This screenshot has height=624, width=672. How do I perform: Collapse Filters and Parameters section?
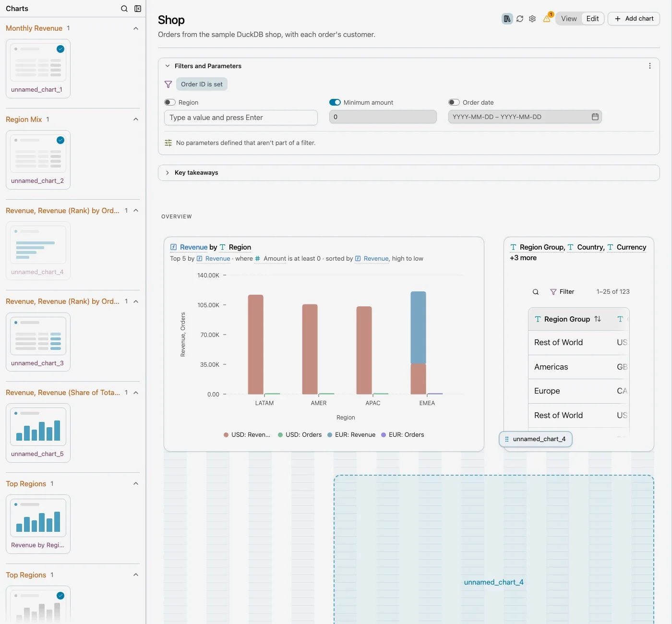(167, 66)
